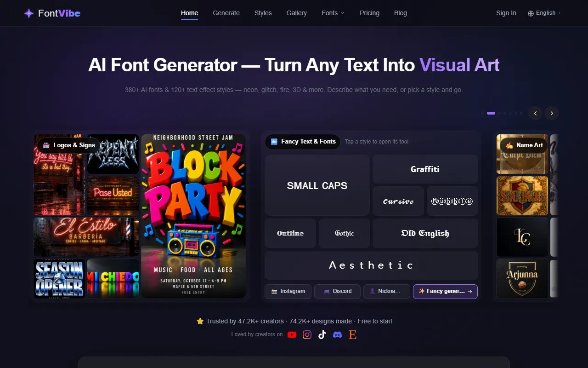Select the Bubble style tile
The height and width of the screenshot is (368, 588).
452,201
